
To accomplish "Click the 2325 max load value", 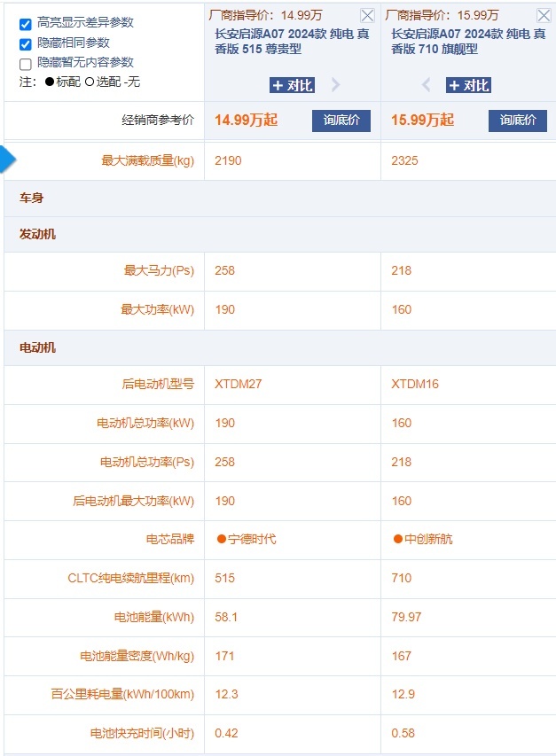I will point(404,160).
